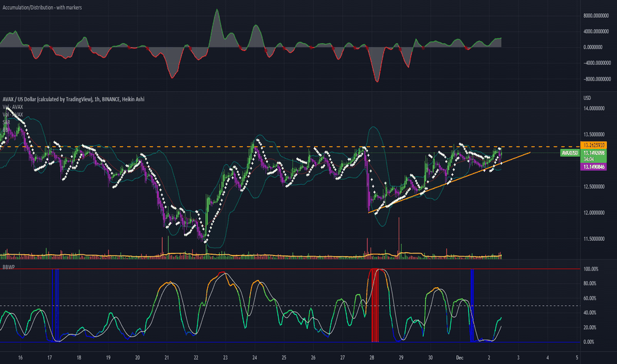Click date 24 on the time axis
617x364 pixels.
(x=255, y=357)
